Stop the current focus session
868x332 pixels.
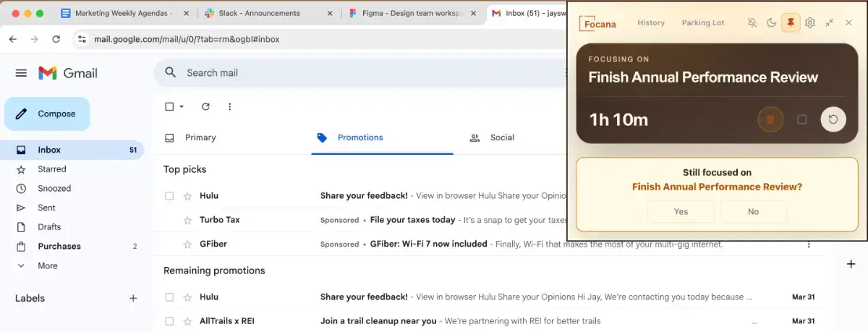coord(801,119)
